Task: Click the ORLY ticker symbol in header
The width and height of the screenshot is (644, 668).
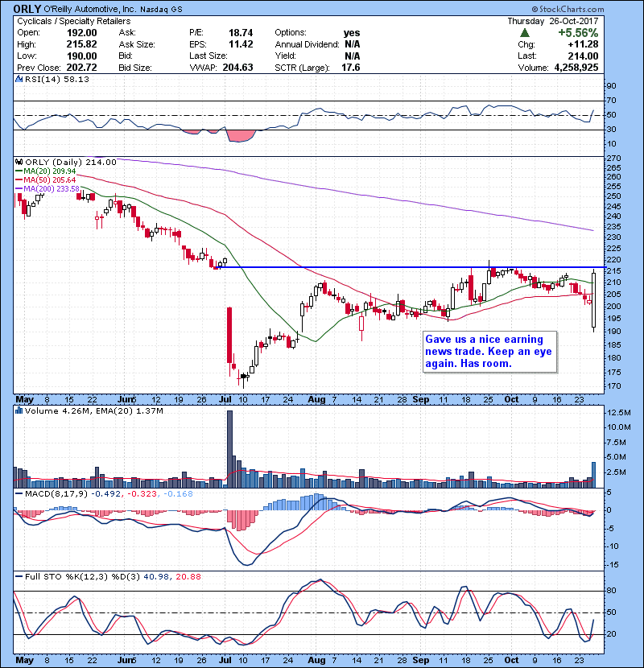Action: click(x=27, y=9)
